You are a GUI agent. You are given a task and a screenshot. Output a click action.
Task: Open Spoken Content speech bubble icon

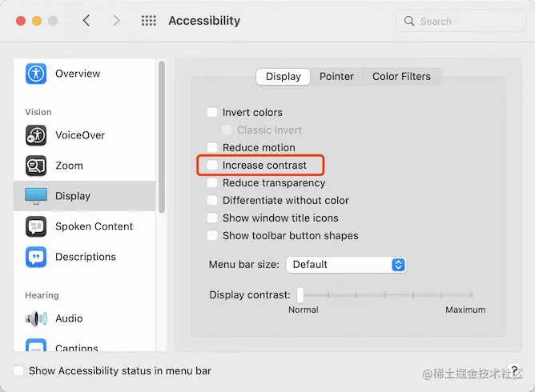pyautogui.click(x=36, y=226)
